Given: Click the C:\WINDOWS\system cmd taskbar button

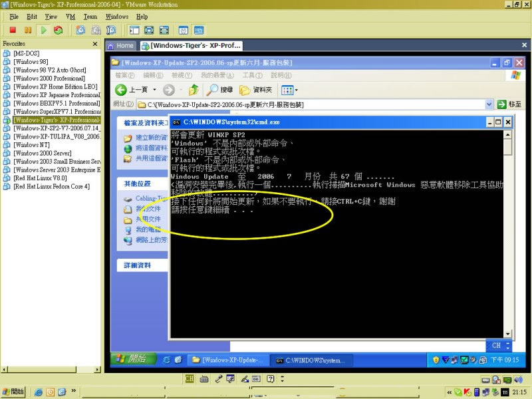Looking at the screenshot, I should click(x=311, y=360).
